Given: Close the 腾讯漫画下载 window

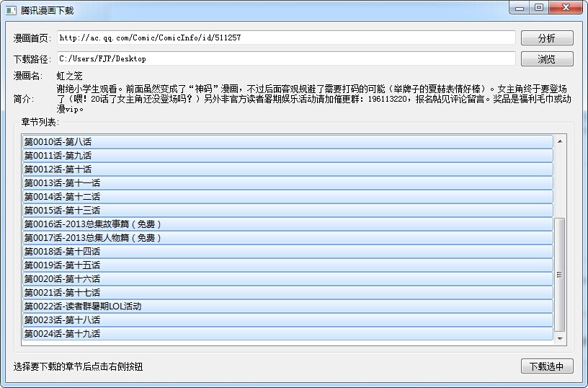Looking at the screenshot, I should [x=566, y=8].
